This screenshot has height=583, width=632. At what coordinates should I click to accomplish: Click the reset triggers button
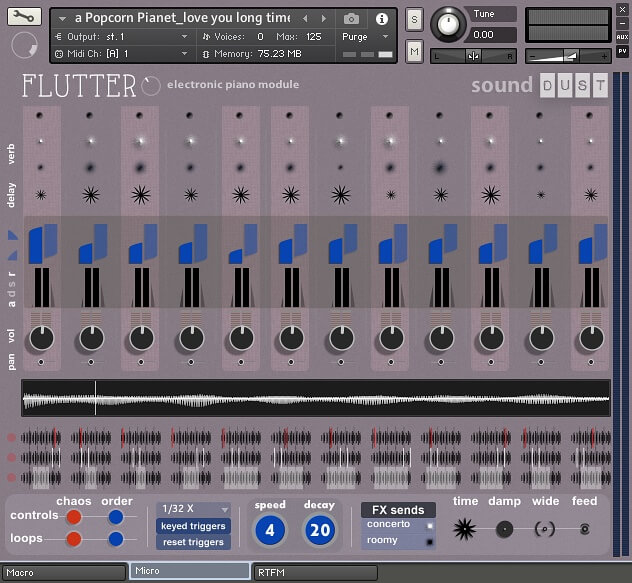tap(193, 542)
